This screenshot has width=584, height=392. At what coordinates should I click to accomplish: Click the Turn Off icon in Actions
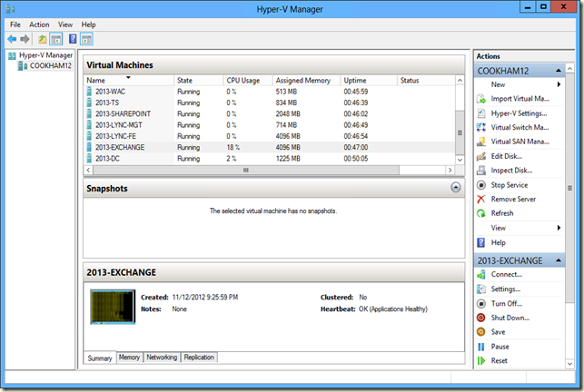[x=481, y=303]
